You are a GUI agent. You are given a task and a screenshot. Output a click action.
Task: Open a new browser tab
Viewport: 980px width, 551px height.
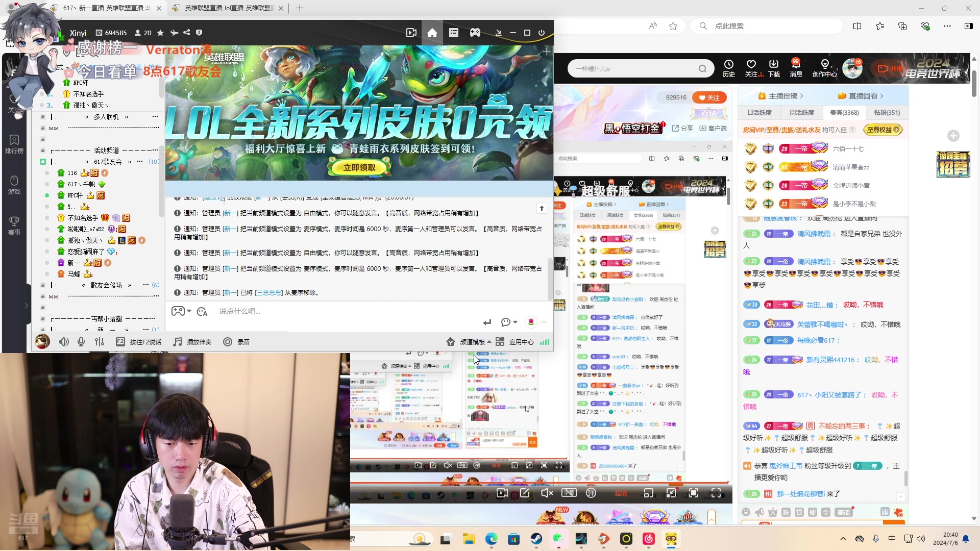click(300, 8)
